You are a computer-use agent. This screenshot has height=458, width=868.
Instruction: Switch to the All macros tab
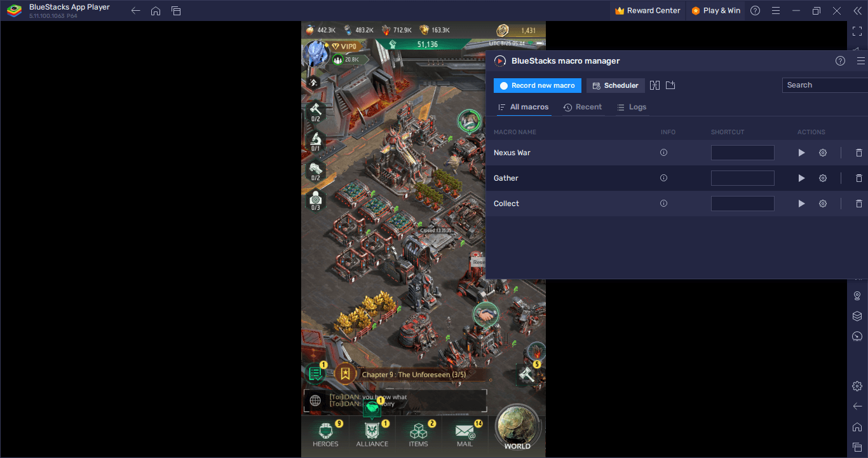tap(524, 107)
